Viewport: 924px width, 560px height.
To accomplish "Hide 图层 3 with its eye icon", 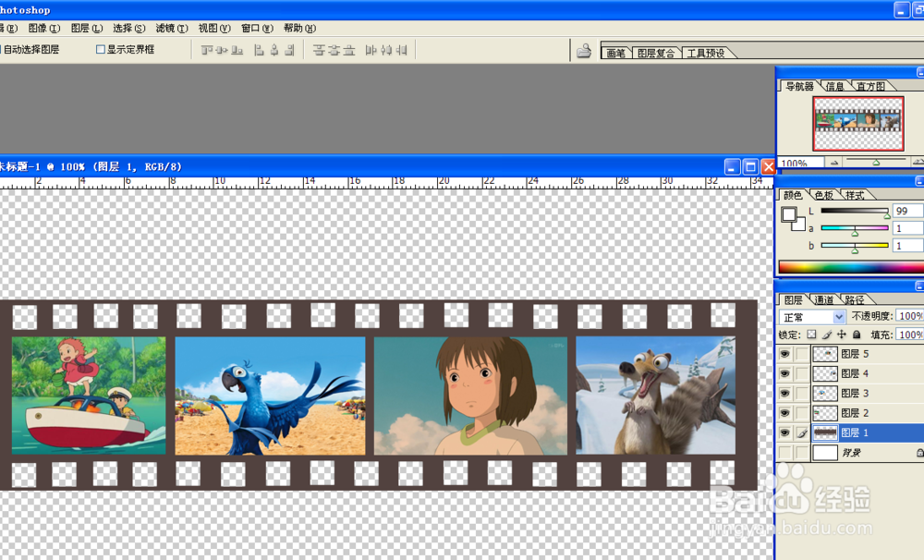I will pyautogui.click(x=784, y=393).
